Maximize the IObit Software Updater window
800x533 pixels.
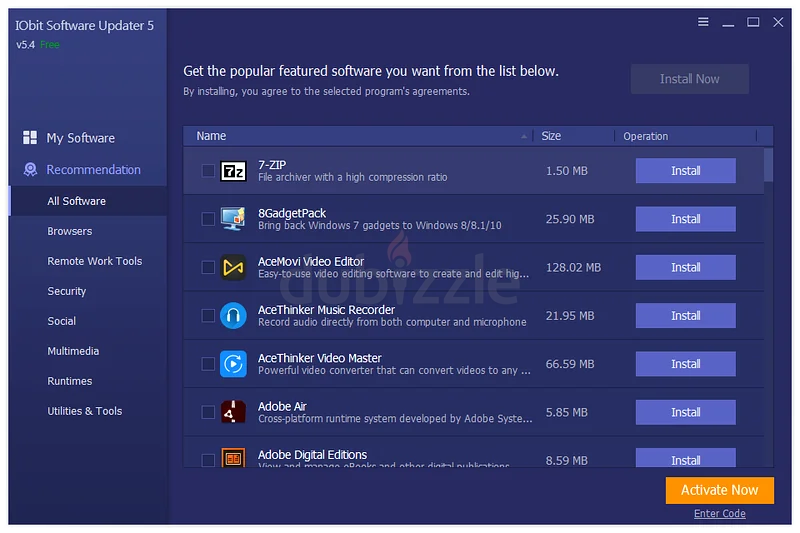[x=753, y=22]
